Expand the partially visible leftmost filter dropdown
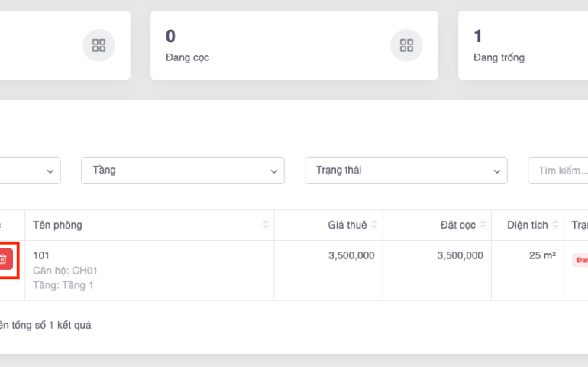The width and height of the screenshot is (588, 367). (31, 171)
